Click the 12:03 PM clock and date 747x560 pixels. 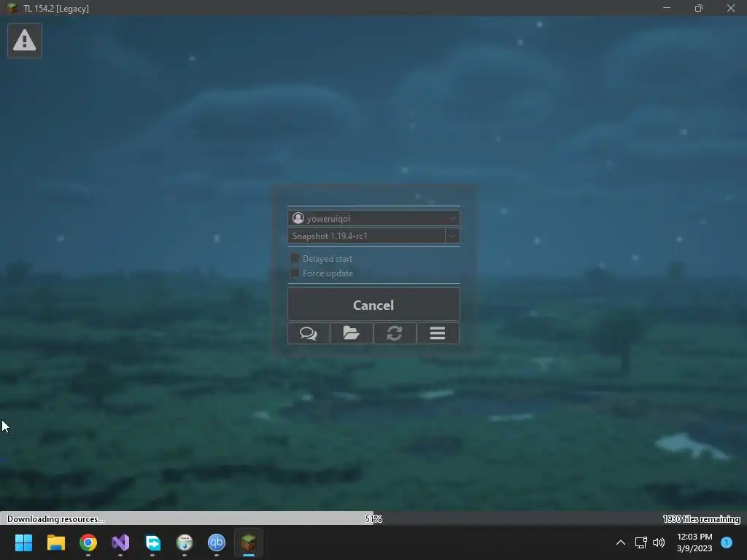(694, 542)
